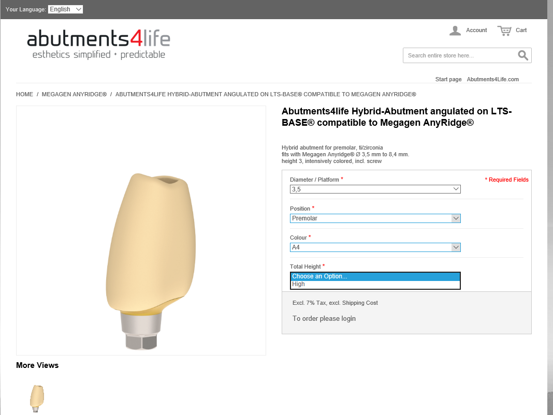Image resolution: width=553 pixels, height=415 pixels.
Task: Click the Cart text link
Action: click(521, 30)
